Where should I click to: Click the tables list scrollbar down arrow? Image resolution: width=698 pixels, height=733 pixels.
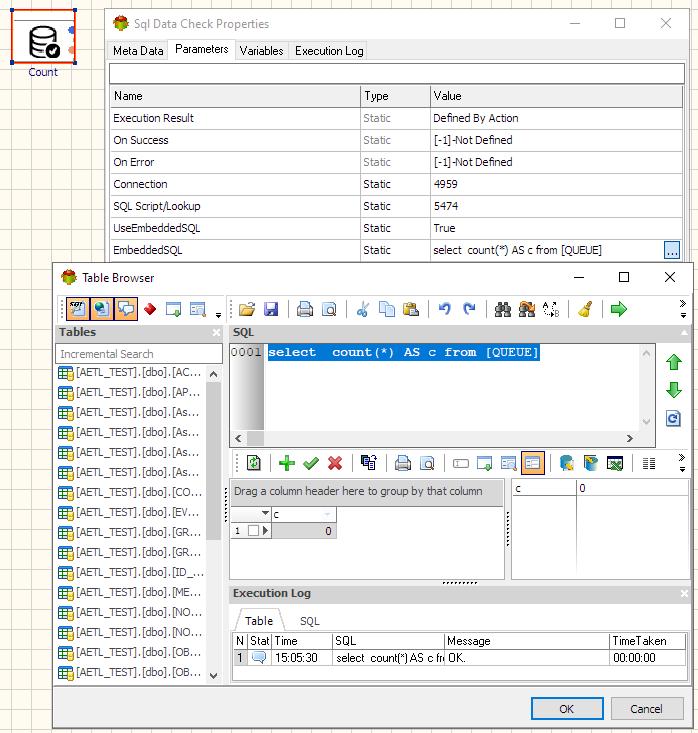(214, 676)
